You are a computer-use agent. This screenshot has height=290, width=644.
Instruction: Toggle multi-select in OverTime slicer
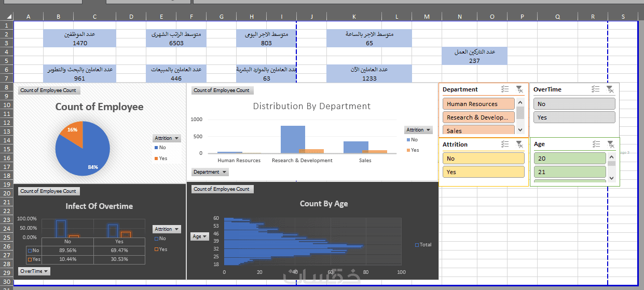click(x=596, y=89)
